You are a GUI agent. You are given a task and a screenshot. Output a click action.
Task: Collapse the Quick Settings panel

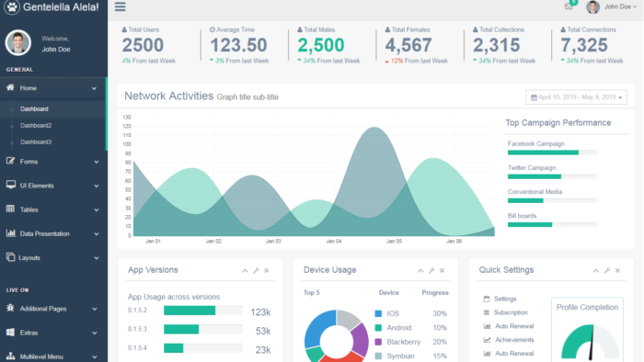point(595,270)
